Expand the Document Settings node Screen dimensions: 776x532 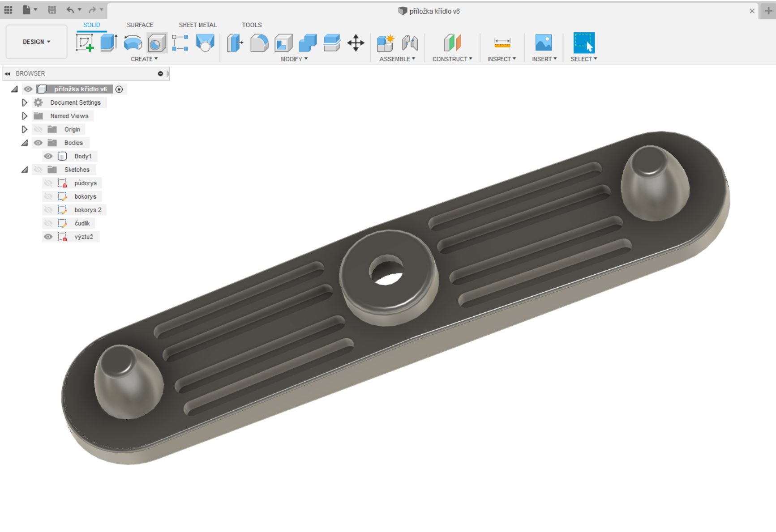24,102
